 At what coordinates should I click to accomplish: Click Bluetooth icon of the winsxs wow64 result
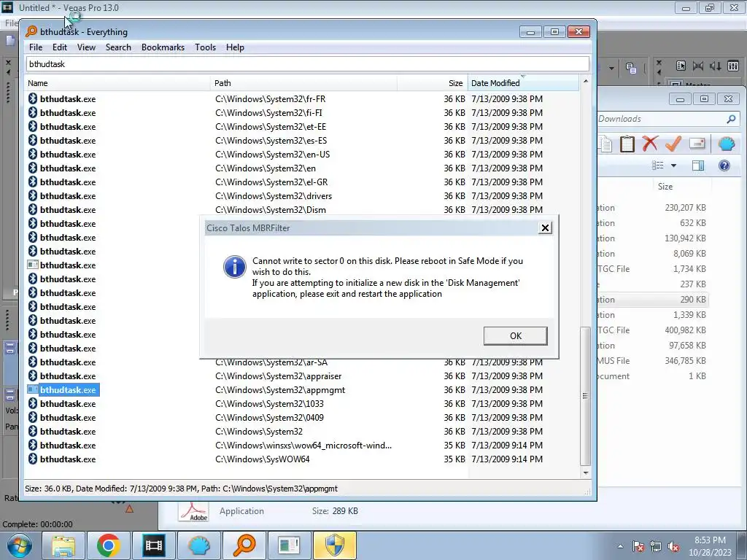(32, 446)
